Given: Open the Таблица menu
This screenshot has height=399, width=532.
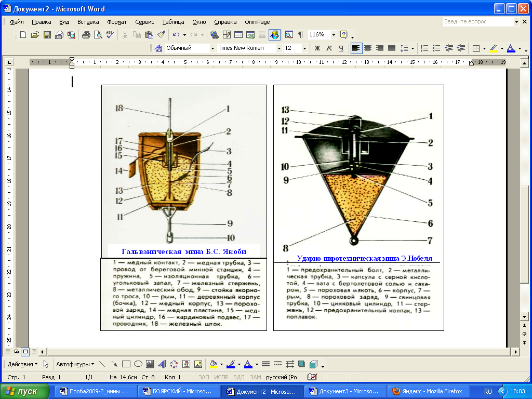Looking at the screenshot, I should 173,22.
